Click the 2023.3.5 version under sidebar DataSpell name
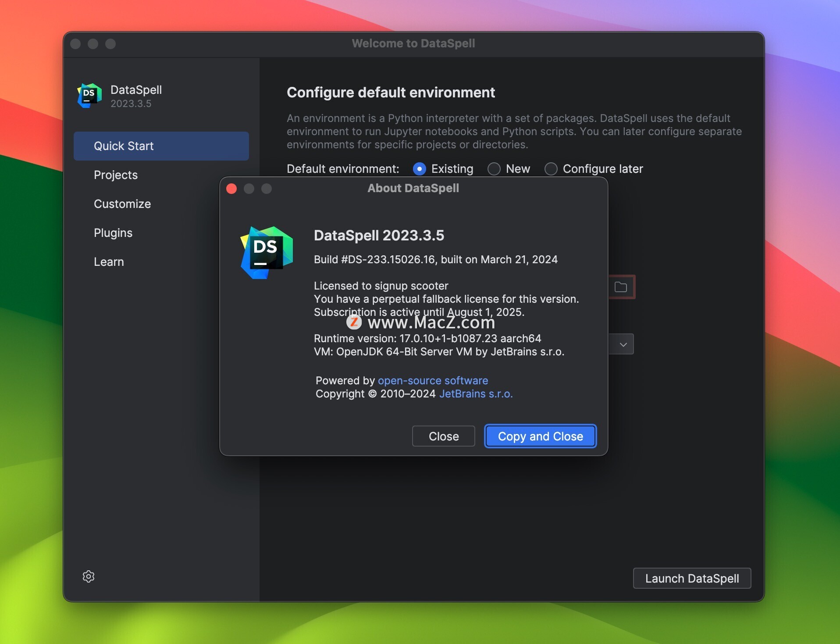This screenshot has width=840, height=644. click(131, 104)
